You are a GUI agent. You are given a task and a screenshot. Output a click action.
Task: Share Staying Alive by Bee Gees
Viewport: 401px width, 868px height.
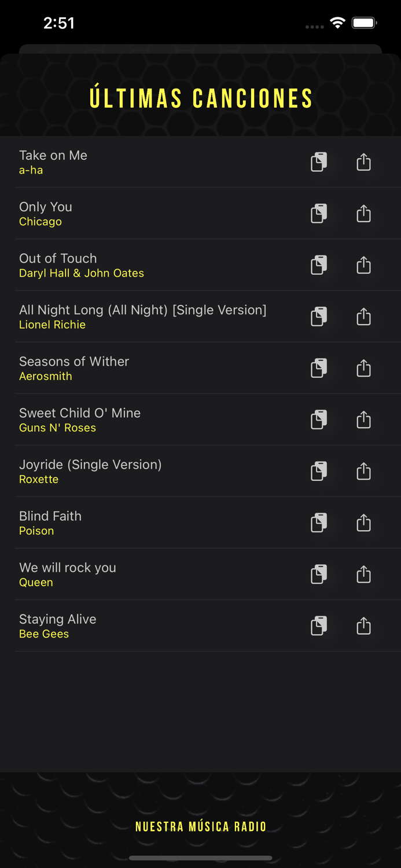pos(363,626)
